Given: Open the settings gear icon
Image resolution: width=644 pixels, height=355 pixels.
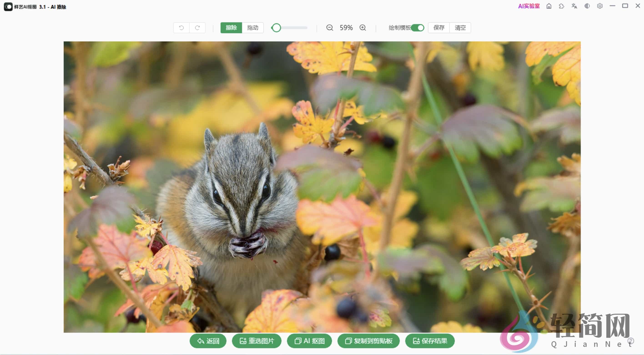Looking at the screenshot, I should click(x=600, y=6).
